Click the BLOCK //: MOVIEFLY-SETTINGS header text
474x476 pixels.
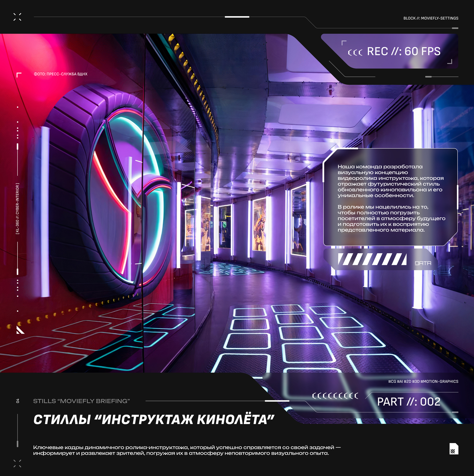(431, 18)
